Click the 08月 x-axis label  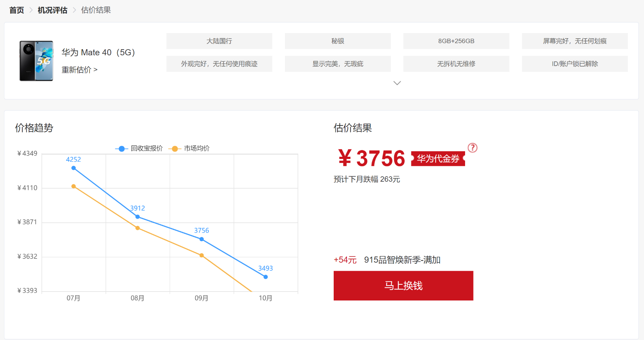pyautogui.click(x=137, y=298)
